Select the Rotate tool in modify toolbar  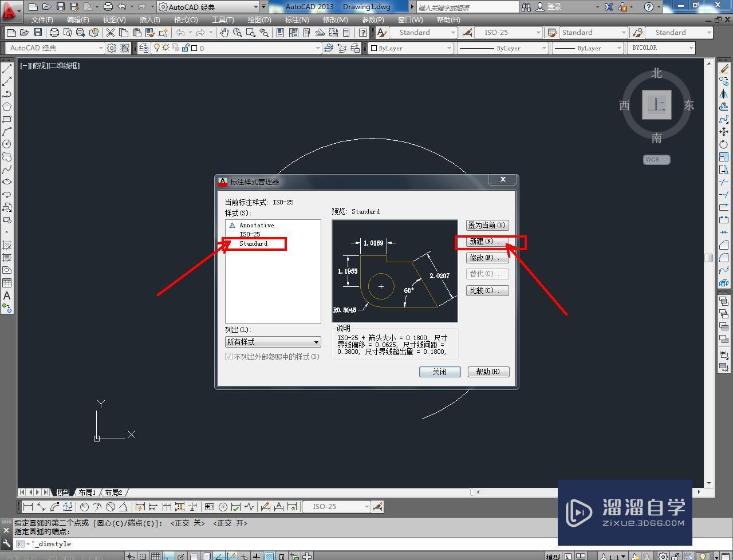pyautogui.click(x=724, y=144)
